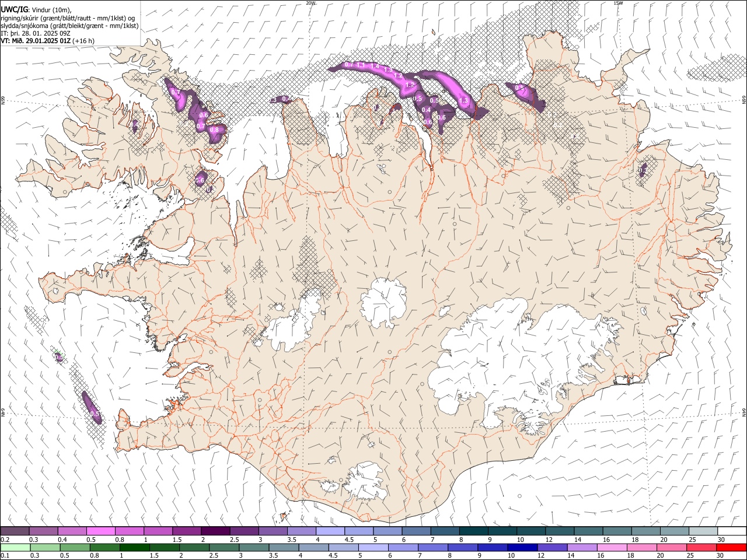Click the '(+16 h)' forecast offset text
The width and height of the screenshot is (747, 560).
point(84,41)
